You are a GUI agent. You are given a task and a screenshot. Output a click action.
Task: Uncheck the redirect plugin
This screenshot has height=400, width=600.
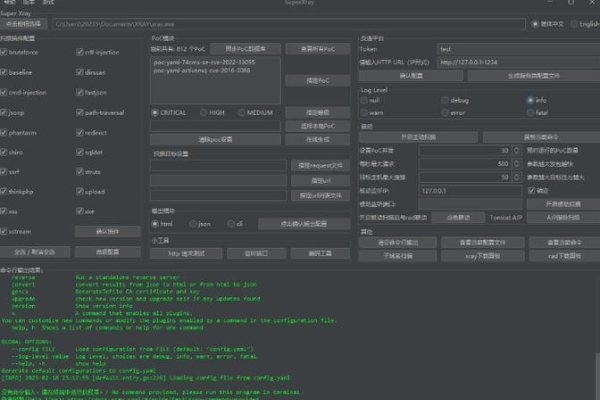[80, 133]
